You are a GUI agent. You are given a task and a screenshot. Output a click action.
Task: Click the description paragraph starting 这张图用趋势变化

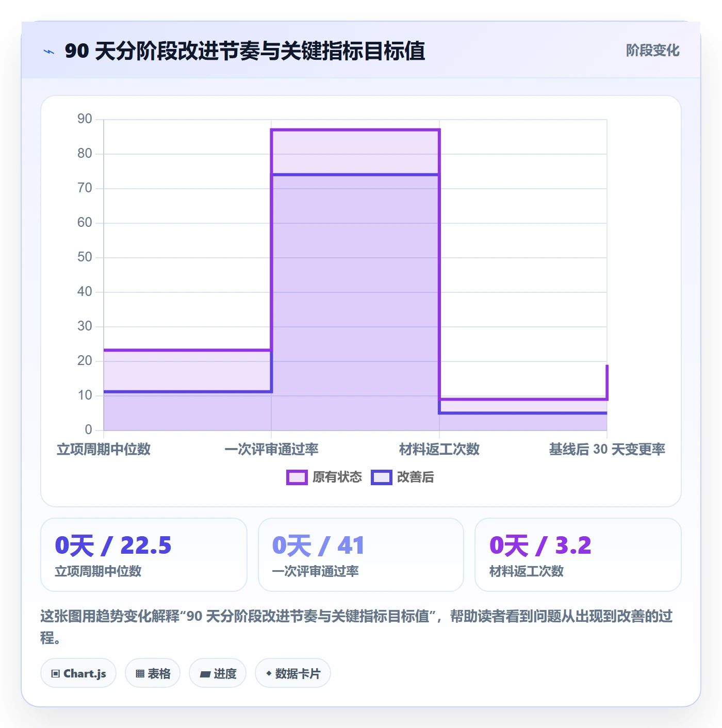(356, 626)
